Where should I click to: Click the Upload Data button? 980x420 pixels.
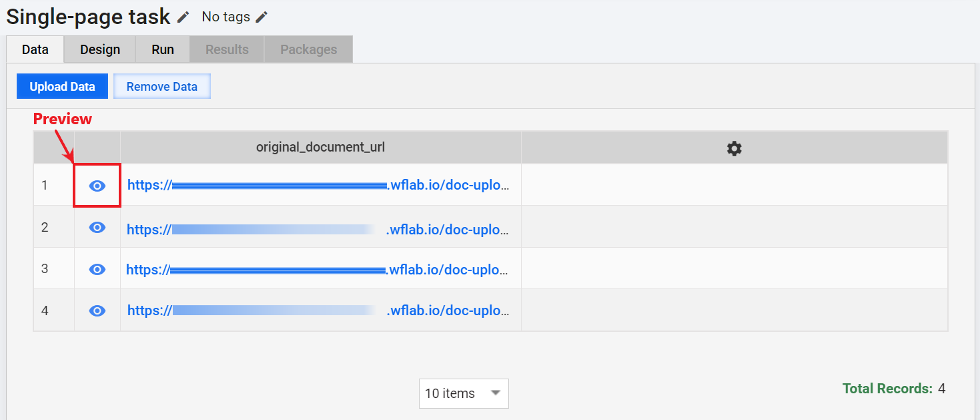[62, 87]
